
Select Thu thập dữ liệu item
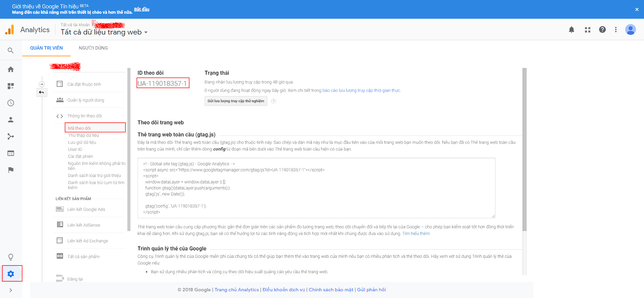click(83, 135)
